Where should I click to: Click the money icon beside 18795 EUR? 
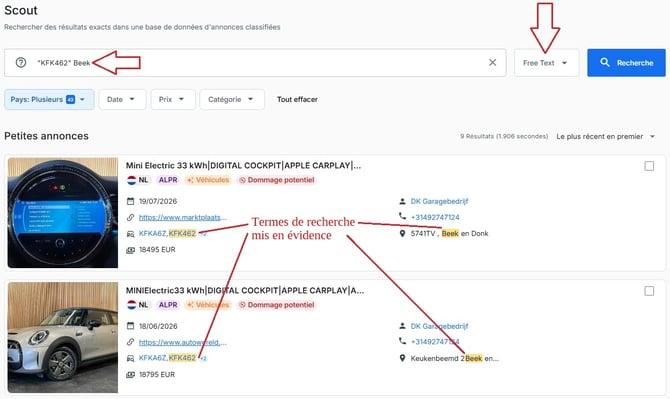pyautogui.click(x=130, y=375)
